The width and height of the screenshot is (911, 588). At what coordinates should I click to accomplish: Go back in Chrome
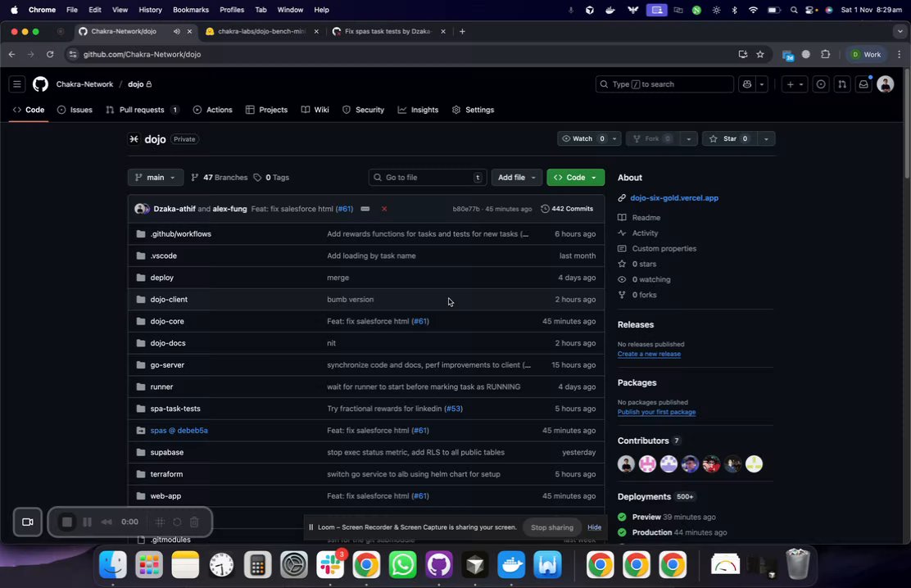11,54
